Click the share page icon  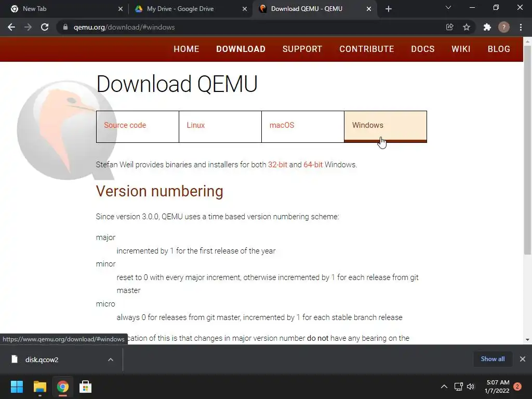click(449, 27)
